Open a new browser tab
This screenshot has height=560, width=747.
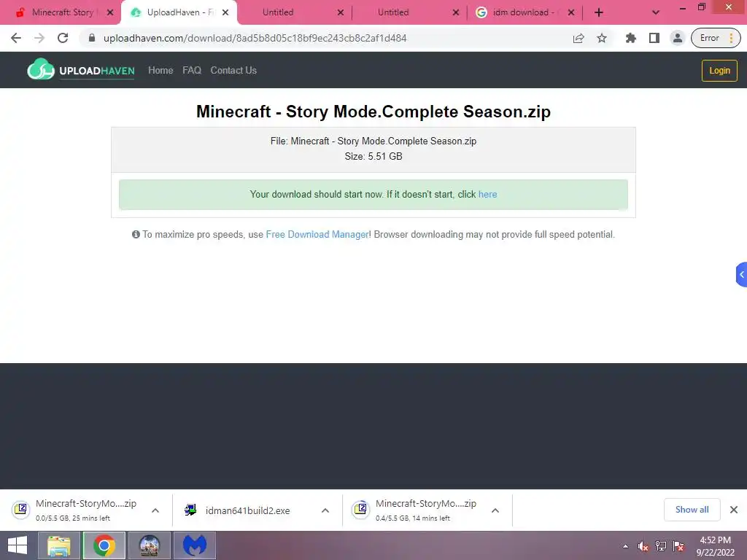pos(599,12)
